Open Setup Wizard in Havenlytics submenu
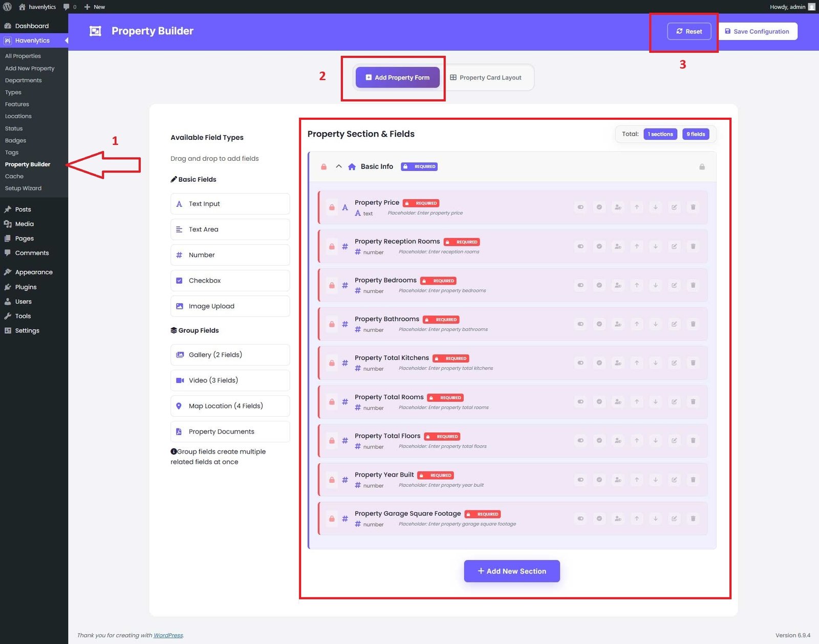The height and width of the screenshot is (644, 819). click(23, 188)
